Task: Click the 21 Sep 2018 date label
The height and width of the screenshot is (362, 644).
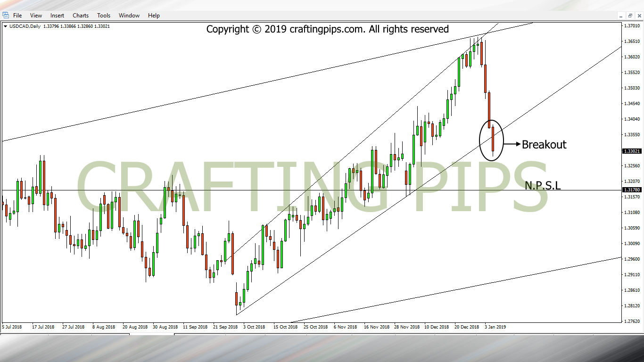Action: click(x=225, y=327)
